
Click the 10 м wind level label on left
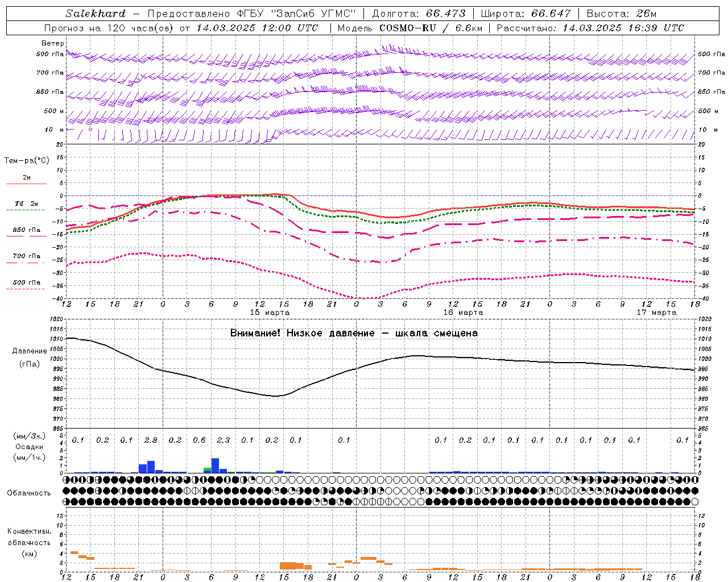[x=54, y=130]
